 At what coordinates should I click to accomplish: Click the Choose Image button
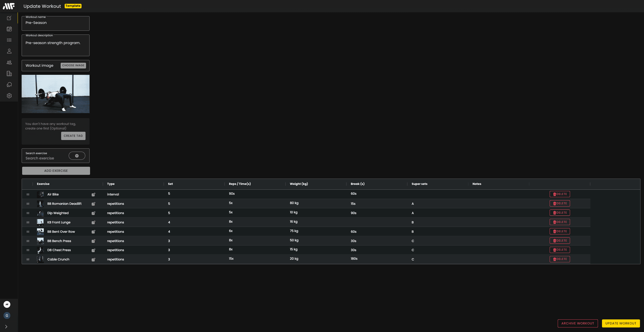coord(73,65)
